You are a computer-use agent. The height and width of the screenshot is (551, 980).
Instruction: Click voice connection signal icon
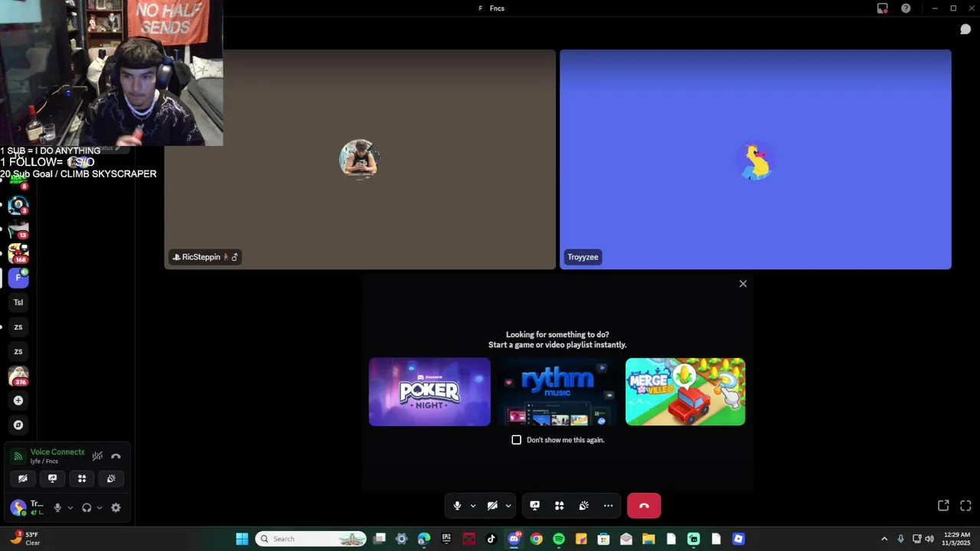coord(18,456)
